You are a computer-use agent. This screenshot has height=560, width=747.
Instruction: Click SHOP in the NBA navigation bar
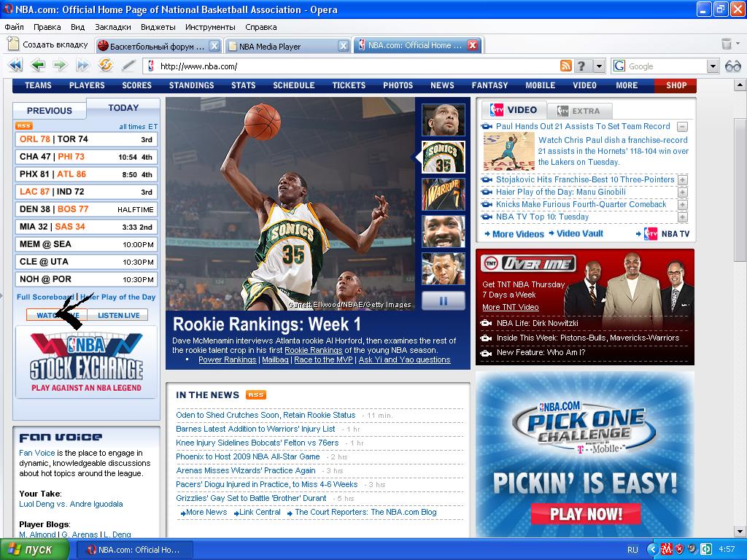pyautogui.click(x=676, y=85)
